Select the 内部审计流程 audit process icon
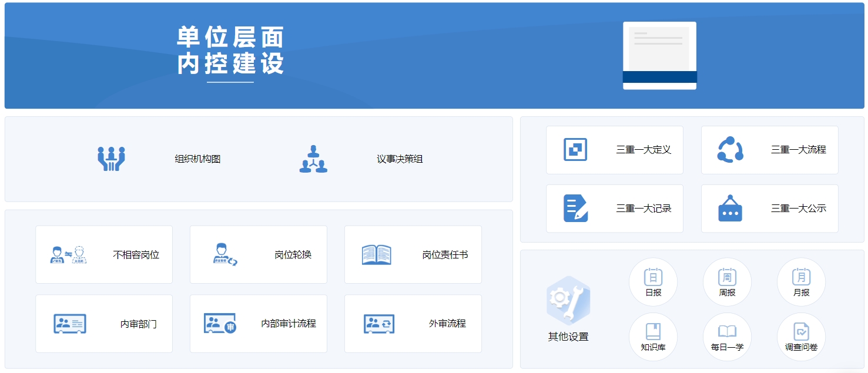Viewport: 868px width, 373px height. coord(220,322)
